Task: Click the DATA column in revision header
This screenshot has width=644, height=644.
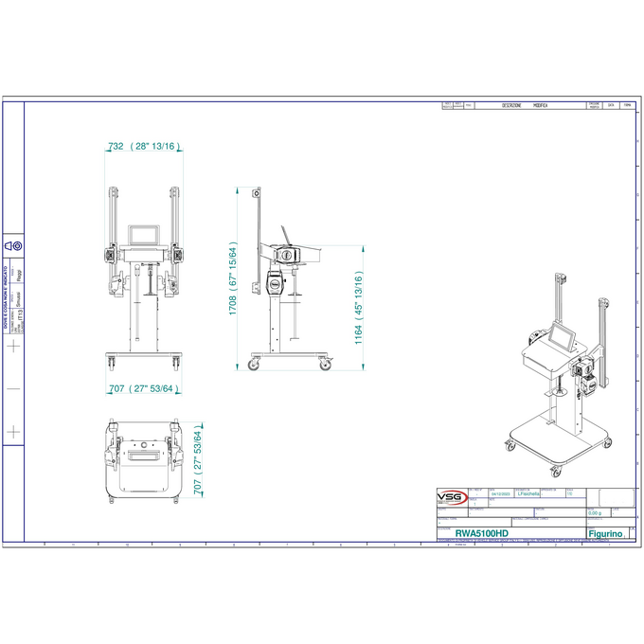Action: click(x=611, y=106)
